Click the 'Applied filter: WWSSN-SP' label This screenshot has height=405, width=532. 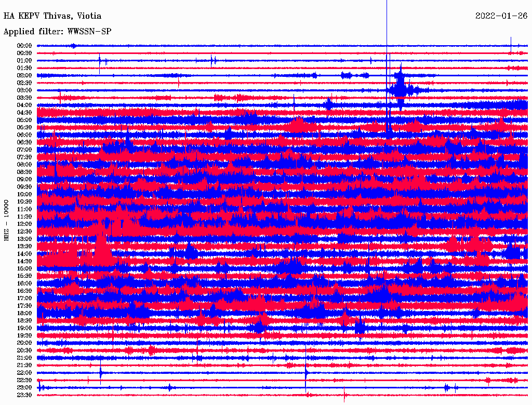(57, 32)
